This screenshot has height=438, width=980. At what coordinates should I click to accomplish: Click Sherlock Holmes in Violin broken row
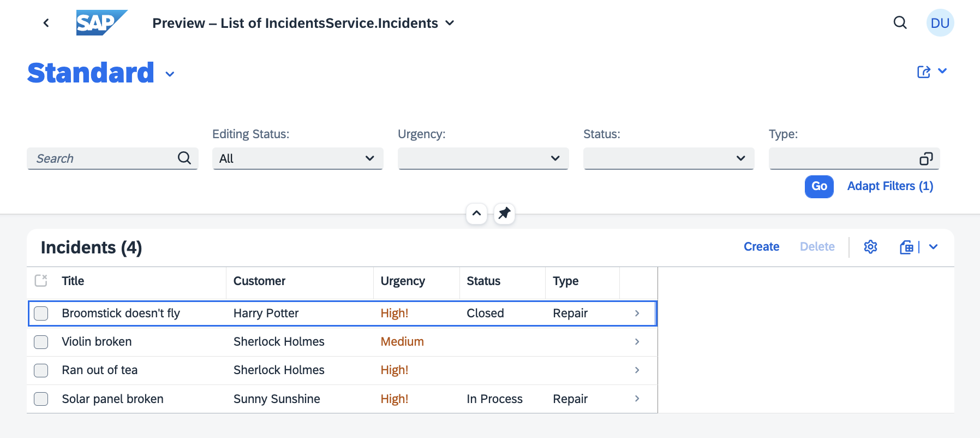[x=279, y=342]
